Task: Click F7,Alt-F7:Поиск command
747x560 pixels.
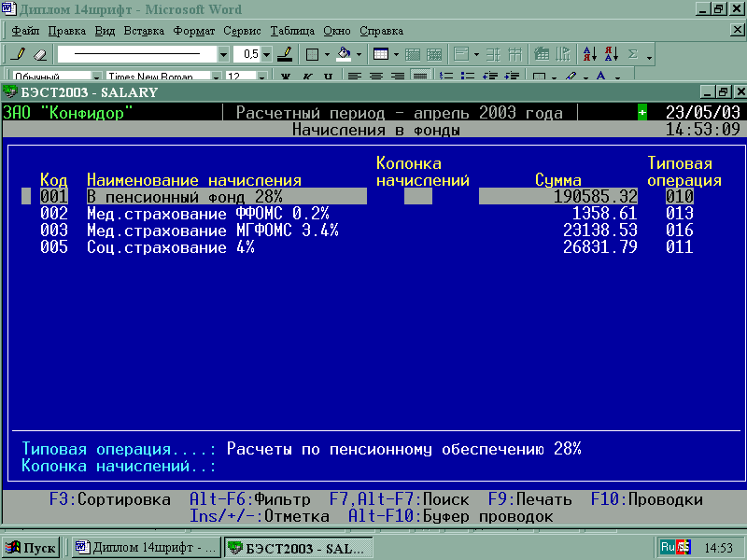Action: [x=400, y=499]
